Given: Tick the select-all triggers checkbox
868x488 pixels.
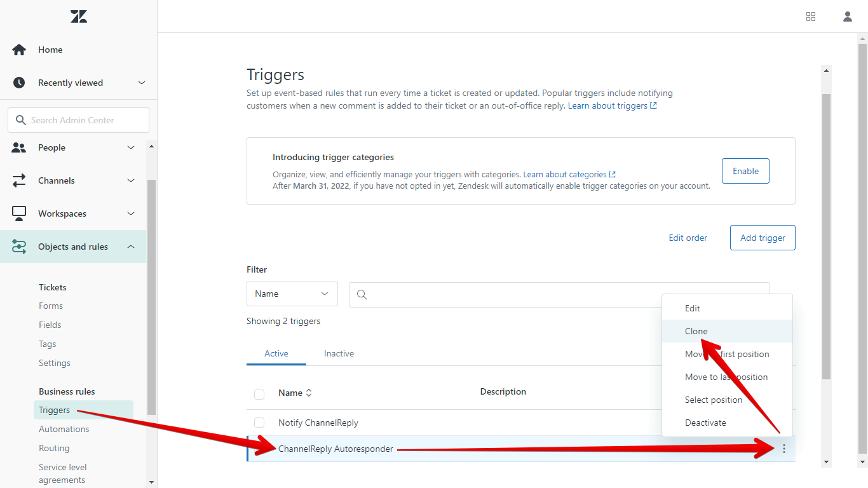Looking at the screenshot, I should coord(259,395).
